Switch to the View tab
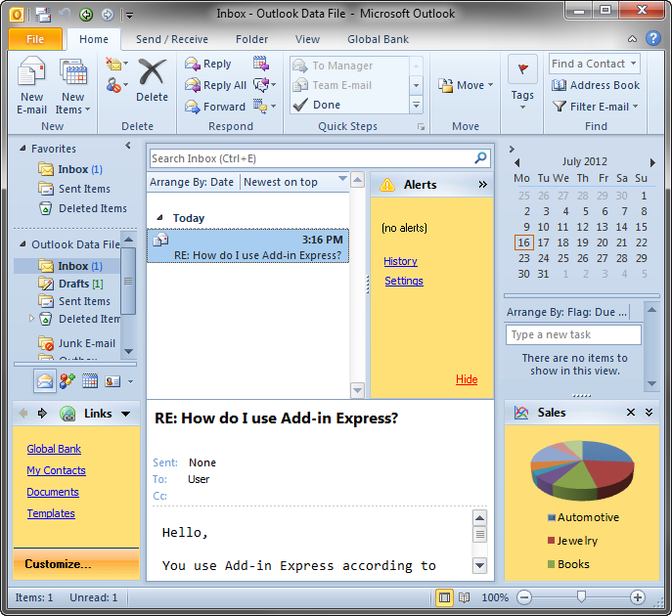This screenshot has height=616, width=672. click(x=307, y=39)
